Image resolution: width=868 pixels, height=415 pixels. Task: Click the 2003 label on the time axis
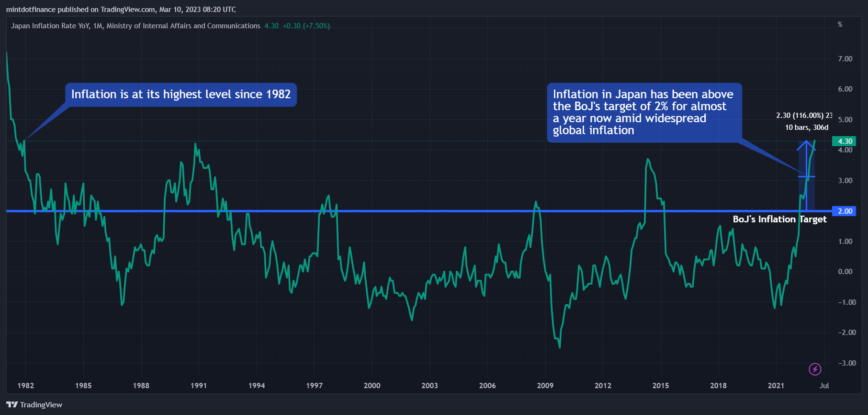[429, 386]
